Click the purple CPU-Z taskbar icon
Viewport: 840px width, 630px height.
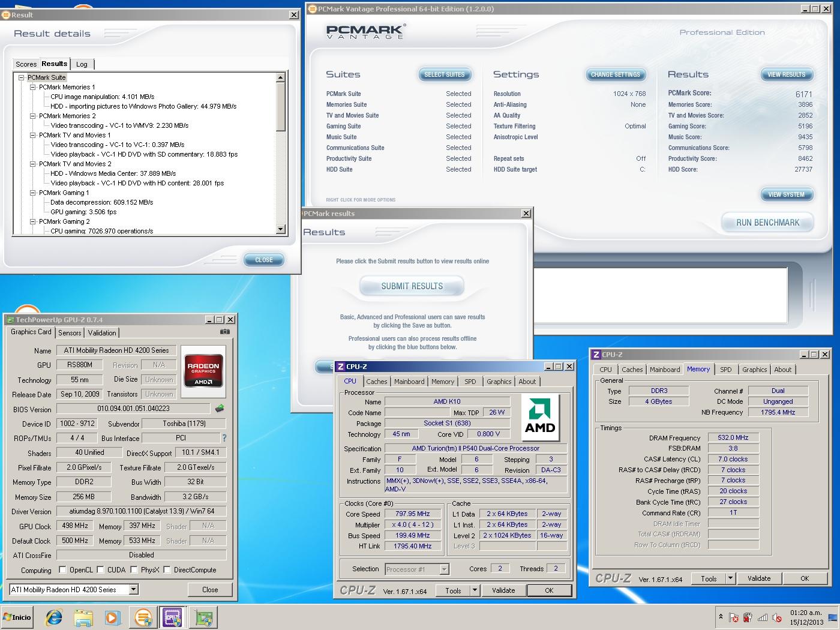[x=173, y=617]
